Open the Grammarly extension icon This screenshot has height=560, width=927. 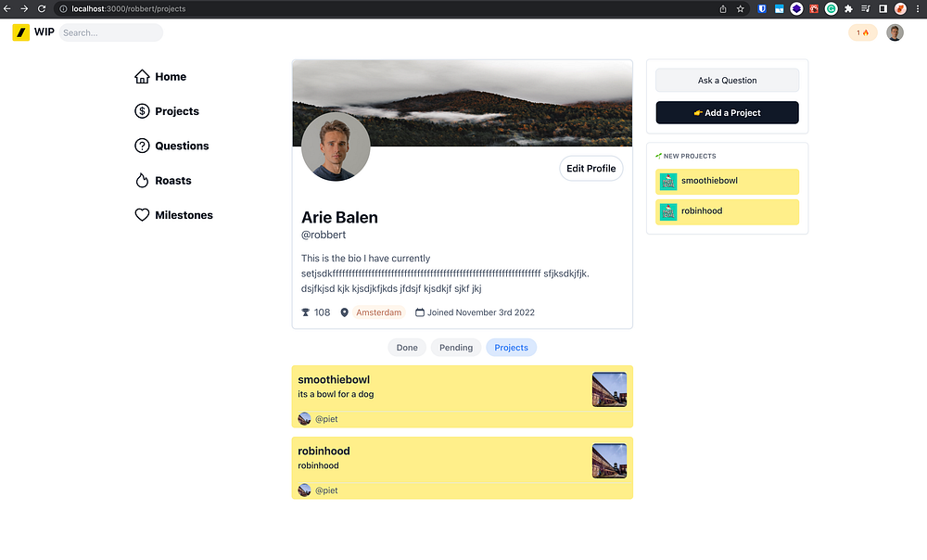[832, 9]
